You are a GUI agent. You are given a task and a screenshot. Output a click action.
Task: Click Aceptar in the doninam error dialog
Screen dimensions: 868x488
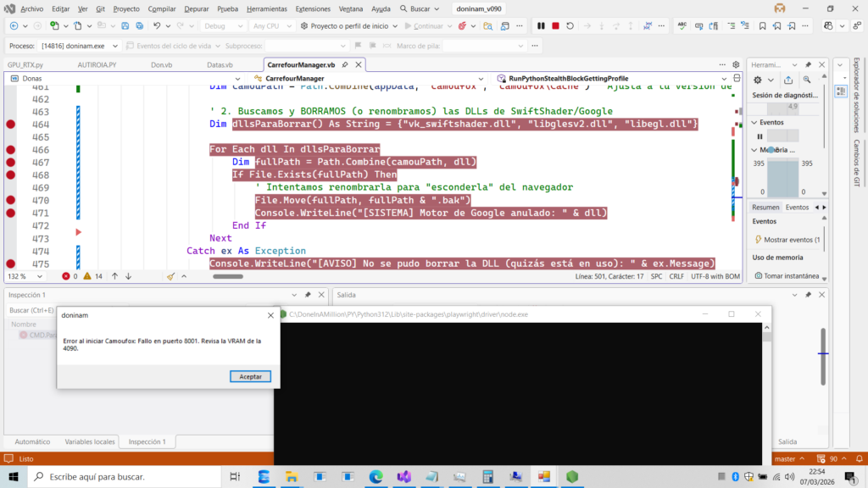[250, 376]
